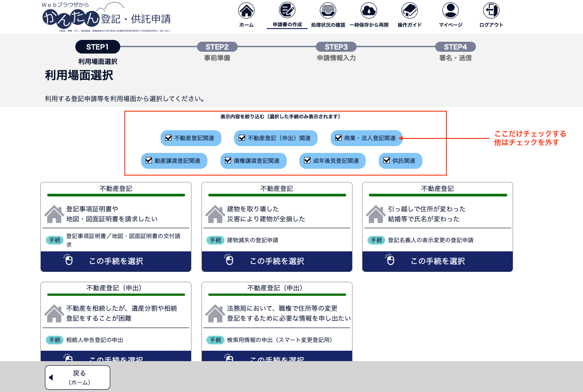
Task: Select STEP3 申請情報入力 step indicator
Action: click(x=336, y=47)
